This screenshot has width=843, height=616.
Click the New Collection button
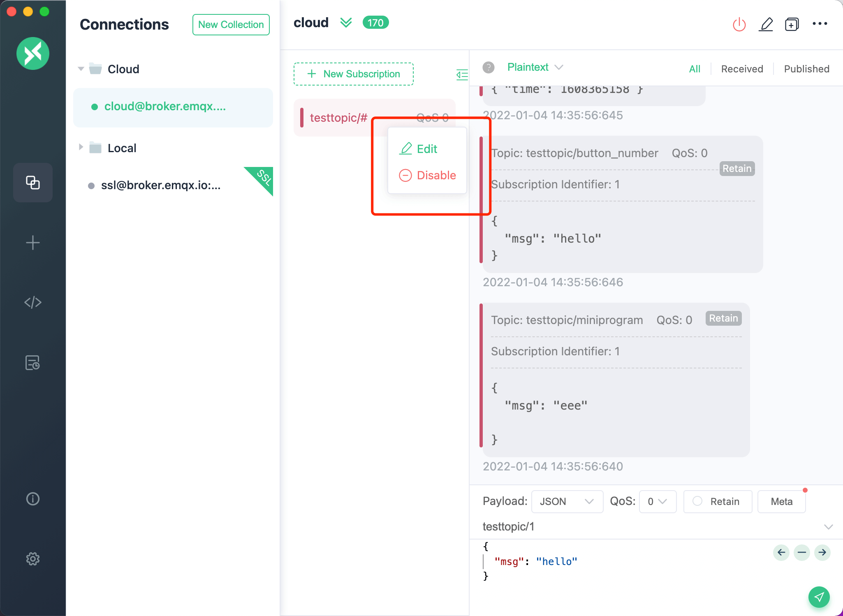click(231, 25)
